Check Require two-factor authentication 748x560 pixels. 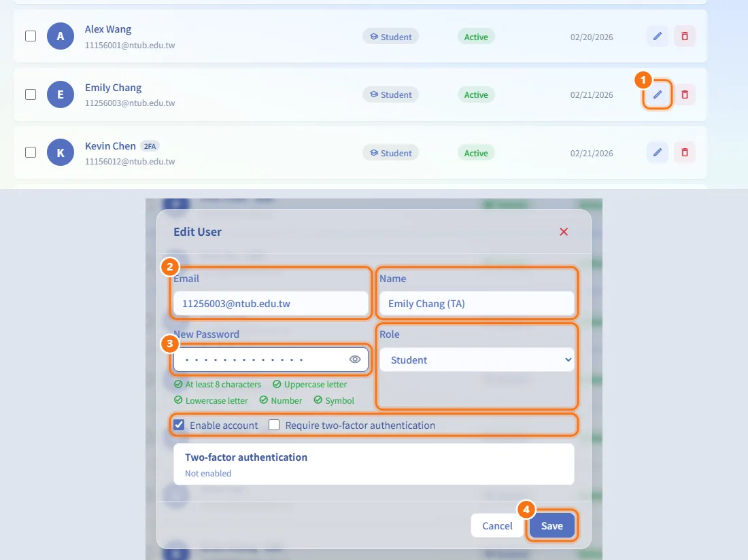point(274,425)
